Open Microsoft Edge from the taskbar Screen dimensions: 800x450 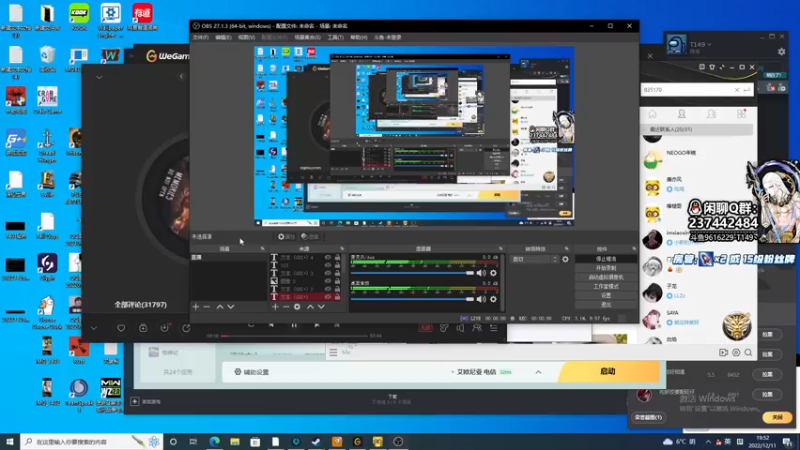coord(214,441)
